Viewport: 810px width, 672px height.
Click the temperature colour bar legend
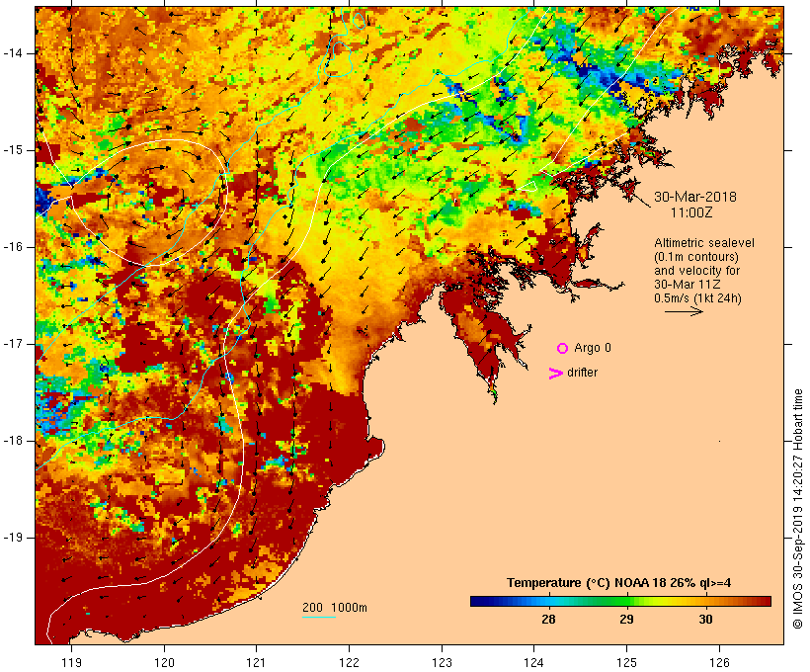(x=620, y=601)
